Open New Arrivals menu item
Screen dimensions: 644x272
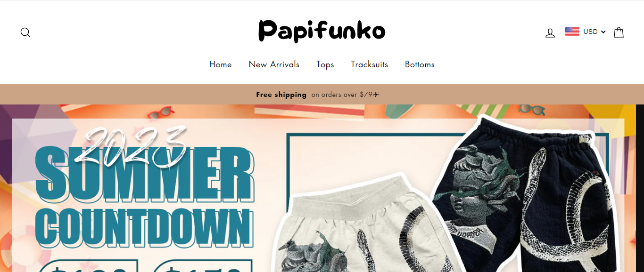(x=274, y=64)
